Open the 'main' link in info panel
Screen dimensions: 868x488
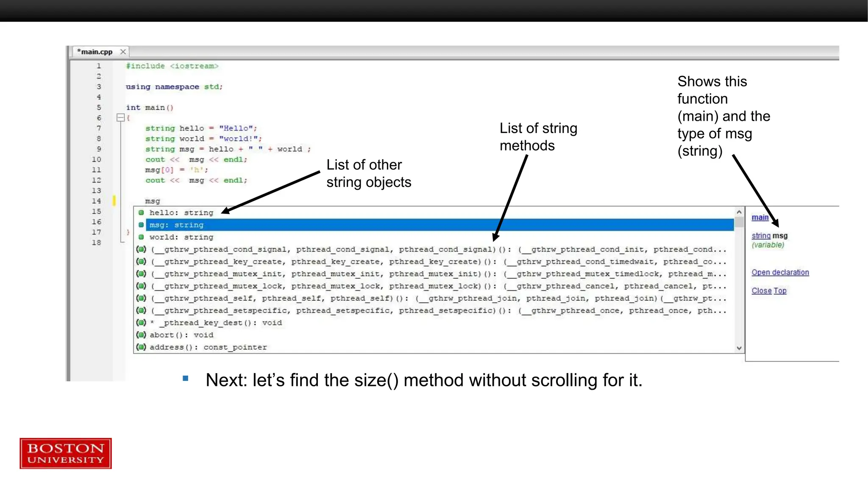pyautogui.click(x=760, y=217)
